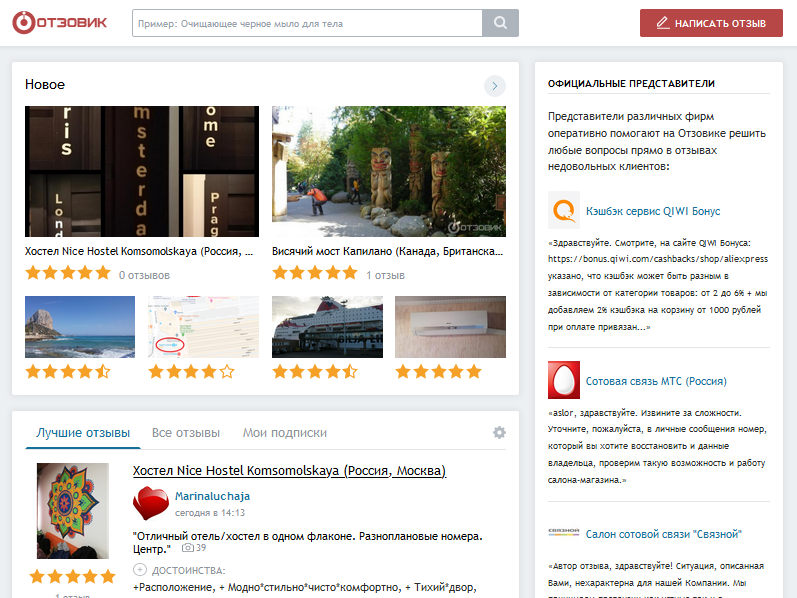Viewport: 797px width, 598px height.
Task: Click the five stars under the air conditioner thumbnail
Action: coord(439,372)
